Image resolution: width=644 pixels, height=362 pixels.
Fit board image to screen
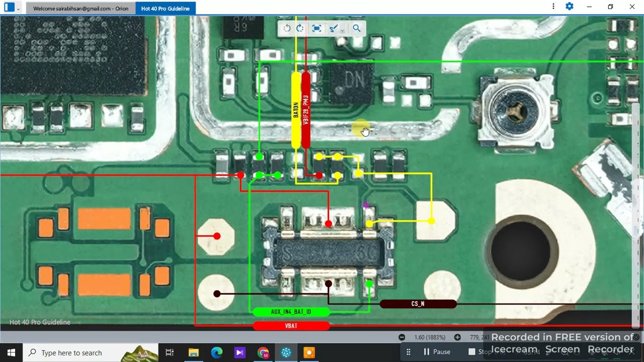(316, 29)
